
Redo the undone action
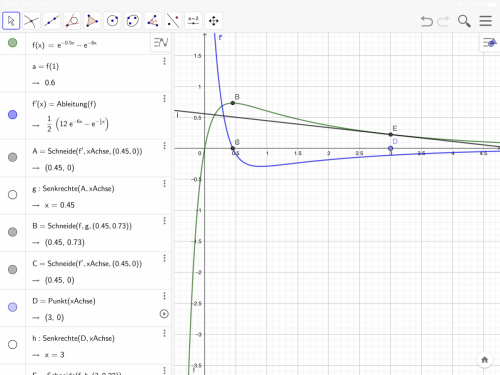[443, 21]
